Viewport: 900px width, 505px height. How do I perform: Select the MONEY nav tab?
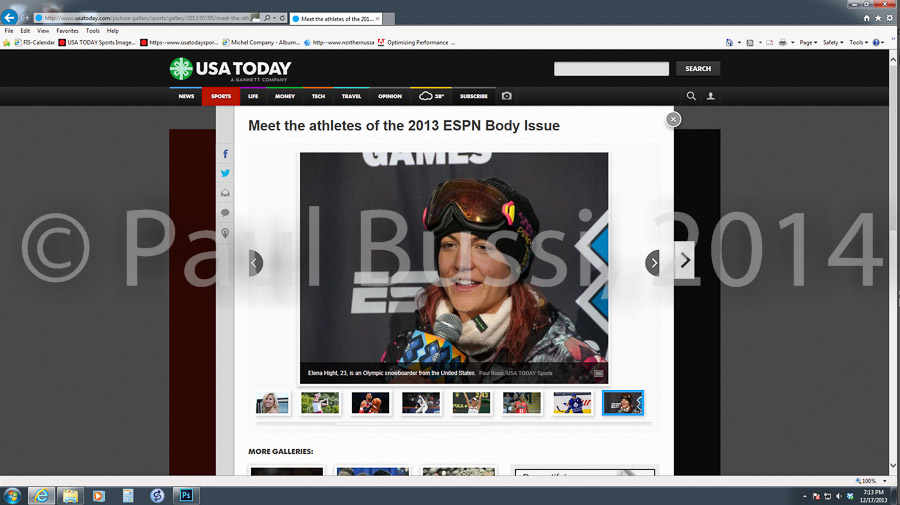(285, 96)
